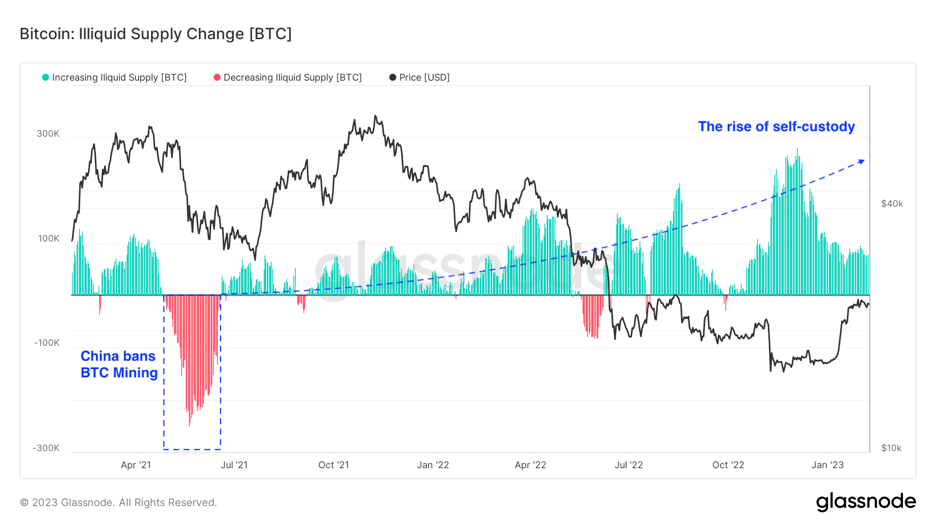Click the $40k price axis label
The width and height of the screenshot is (936, 526).
(x=892, y=204)
